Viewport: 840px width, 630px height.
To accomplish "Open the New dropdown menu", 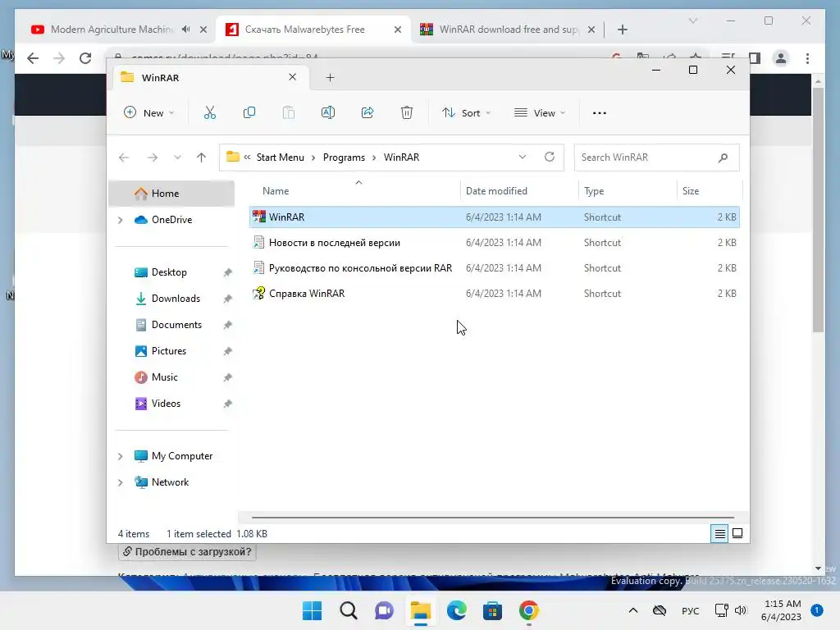I will pos(149,113).
